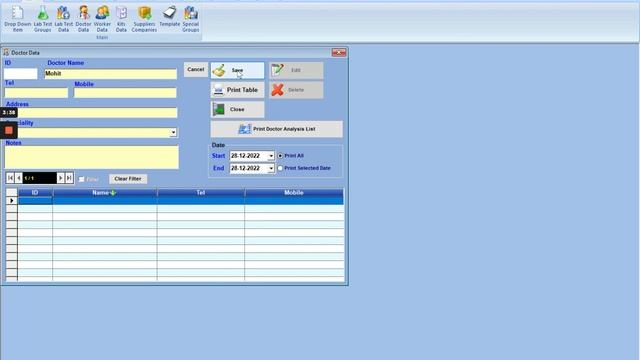This screenshot has height=360, width=640.
Task: Cancel the current entry
Action: [196, 69]
